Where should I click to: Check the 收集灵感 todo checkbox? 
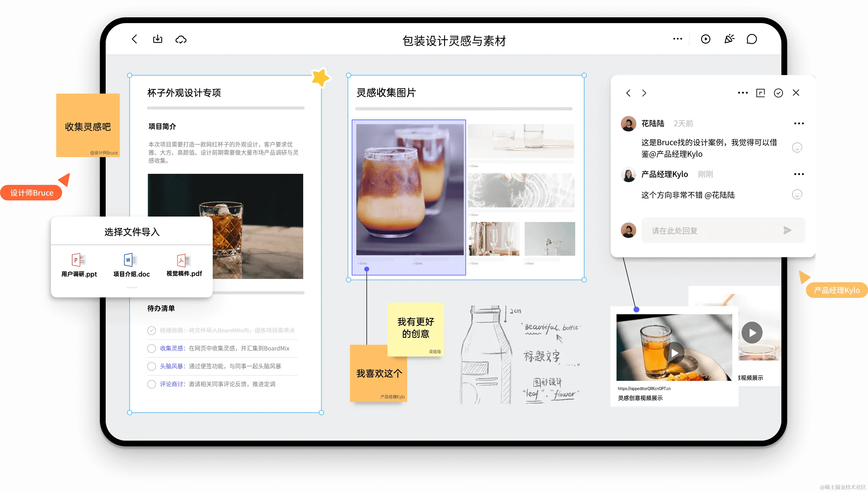151,348
